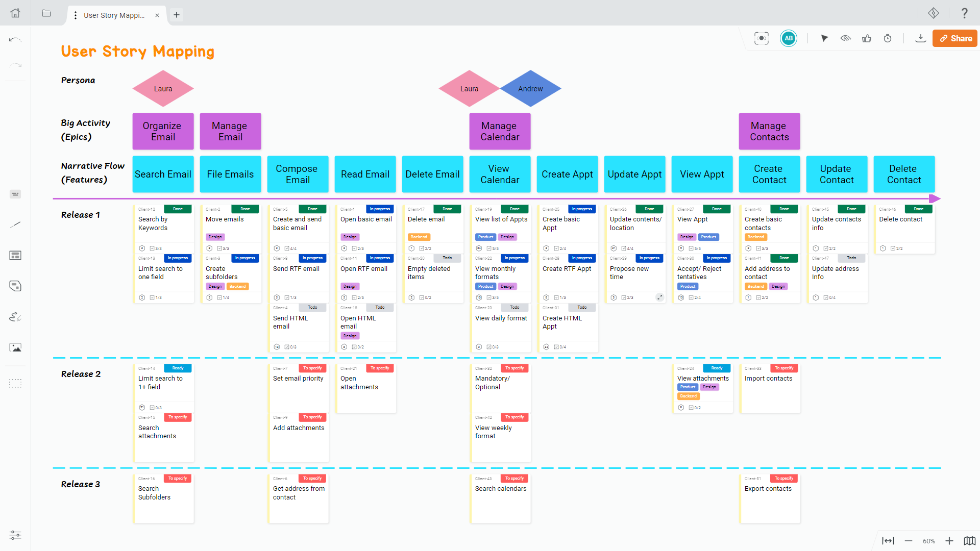
Task: Pick the image insert tool
Action: [x=15, y=347]
